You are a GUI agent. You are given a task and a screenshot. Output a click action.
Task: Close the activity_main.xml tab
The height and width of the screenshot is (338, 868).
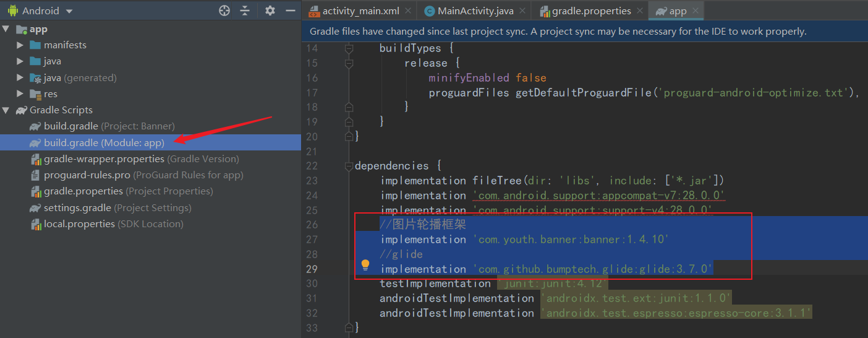click(x=409, y=11)
